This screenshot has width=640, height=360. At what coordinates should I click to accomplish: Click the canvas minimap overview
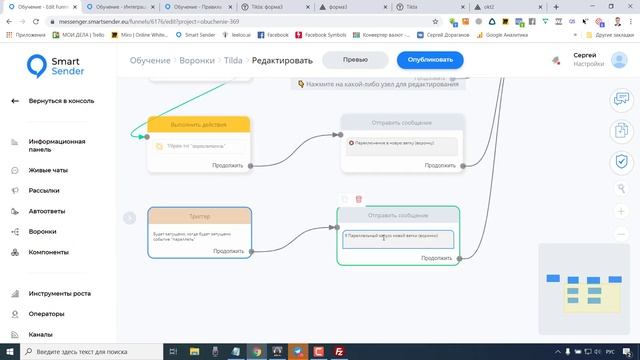(x=584, y=289)
